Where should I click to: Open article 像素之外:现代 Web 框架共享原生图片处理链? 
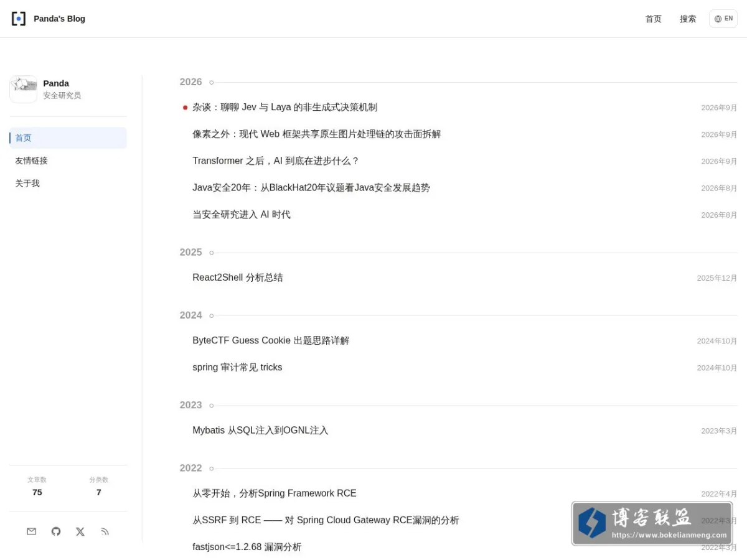(316, 134)
